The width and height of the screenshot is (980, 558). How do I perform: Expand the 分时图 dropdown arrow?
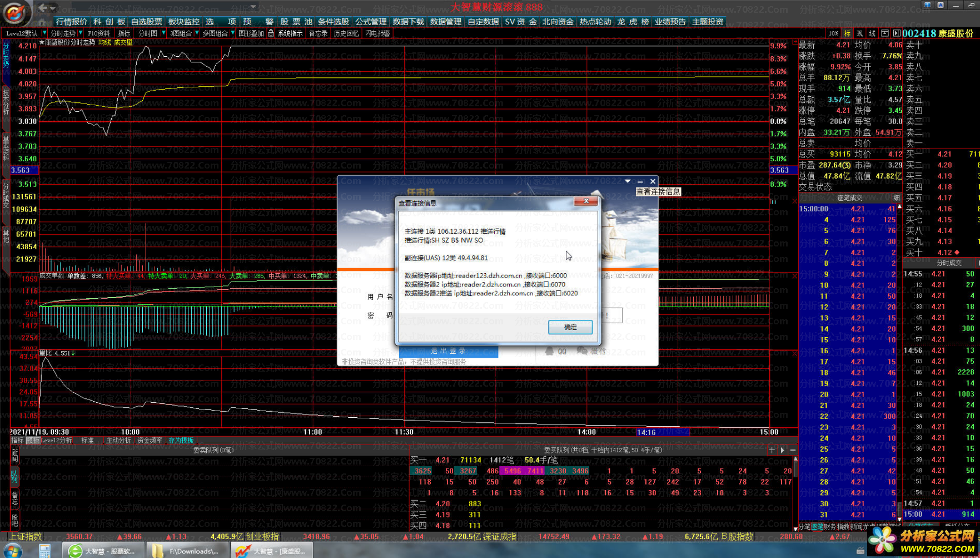[x=163, y=33]
